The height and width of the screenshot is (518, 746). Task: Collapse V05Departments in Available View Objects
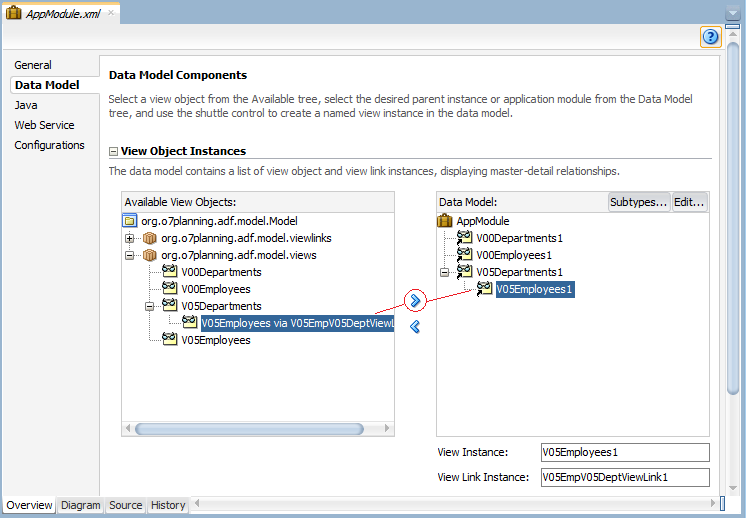[x=149, y=306]
